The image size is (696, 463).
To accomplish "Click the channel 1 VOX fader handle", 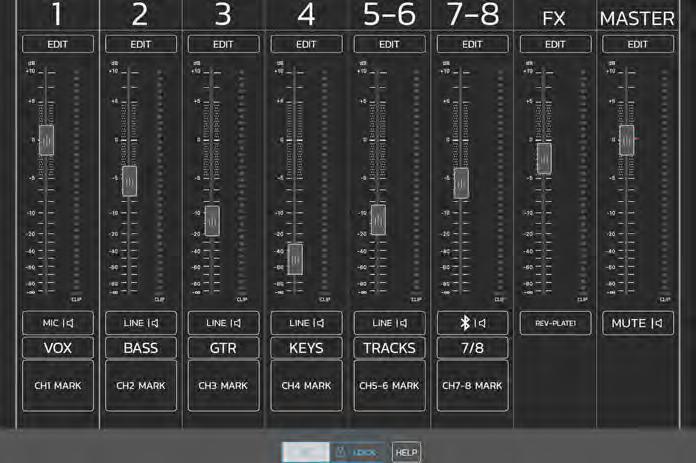I will coord(47,140).
